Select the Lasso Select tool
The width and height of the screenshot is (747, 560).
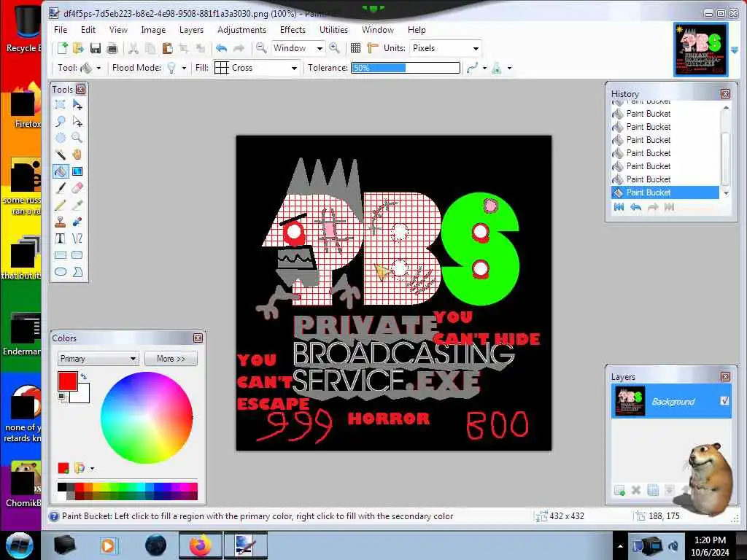pos(61,122)
